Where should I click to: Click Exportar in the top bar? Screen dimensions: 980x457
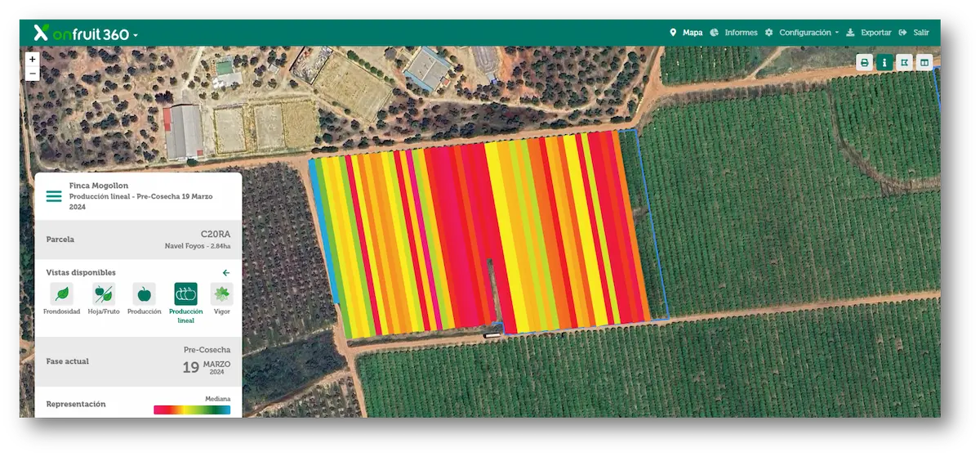pos(868,33)
